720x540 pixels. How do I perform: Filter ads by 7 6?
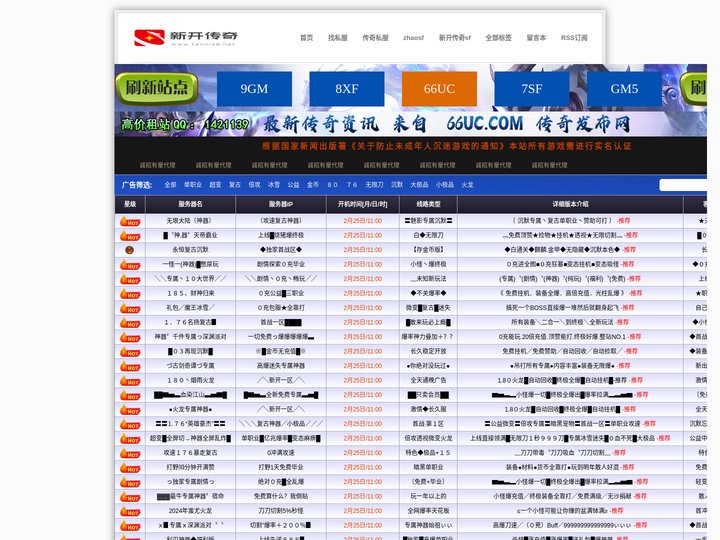[x=352, y=185]
